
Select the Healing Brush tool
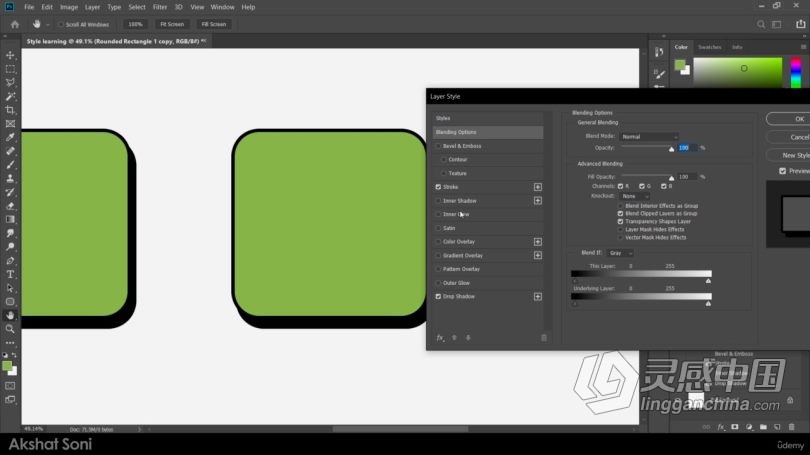click(x=10, y=151)
